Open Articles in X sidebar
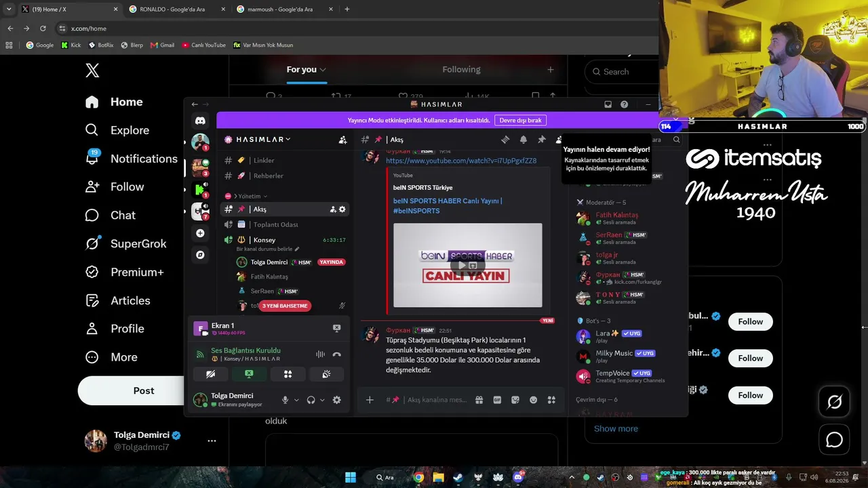The height and width of the screenshot is (488, 868). pyautogui.click(x=117, y=300)
